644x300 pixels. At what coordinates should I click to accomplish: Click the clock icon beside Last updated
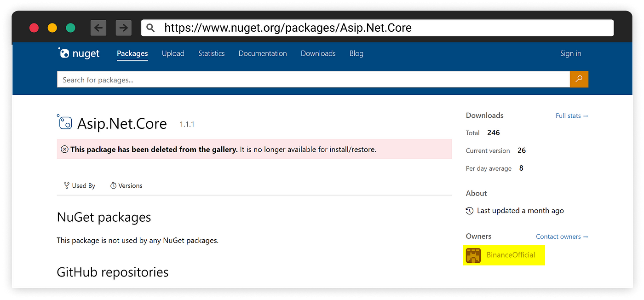click(470, 211)
